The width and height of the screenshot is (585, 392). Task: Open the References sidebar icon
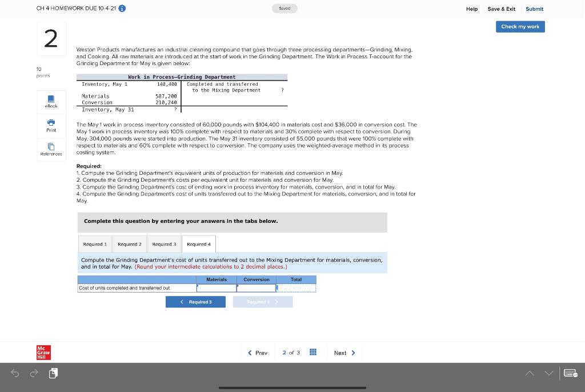coord(51,149)
